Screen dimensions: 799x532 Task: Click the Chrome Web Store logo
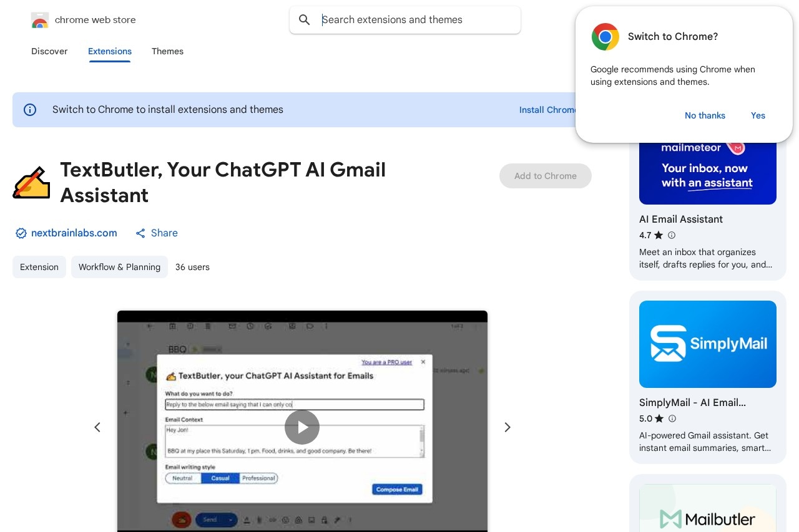40,20
